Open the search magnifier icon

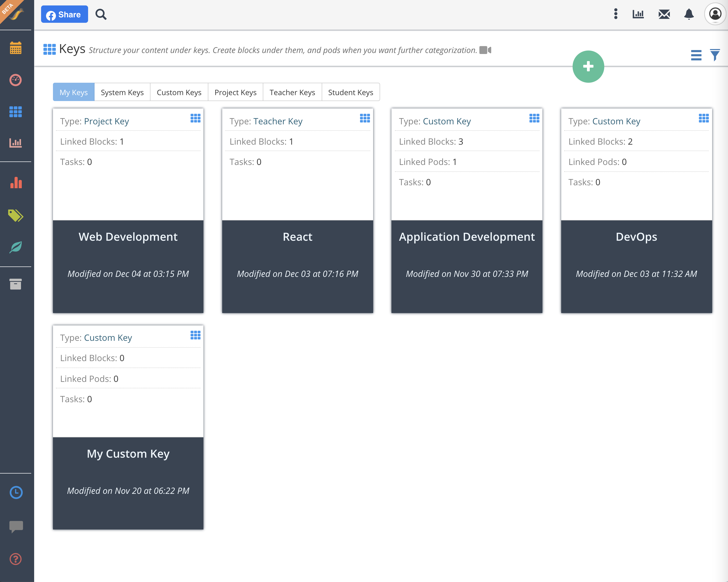coord(101,15)
